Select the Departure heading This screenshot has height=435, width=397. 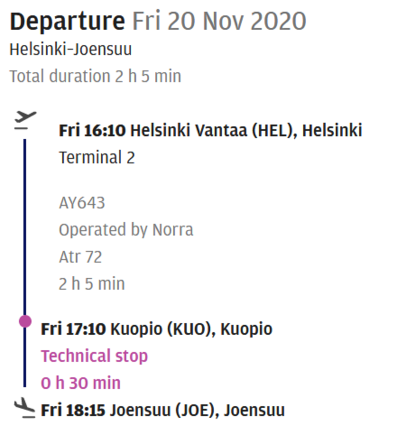click(67, 21)
